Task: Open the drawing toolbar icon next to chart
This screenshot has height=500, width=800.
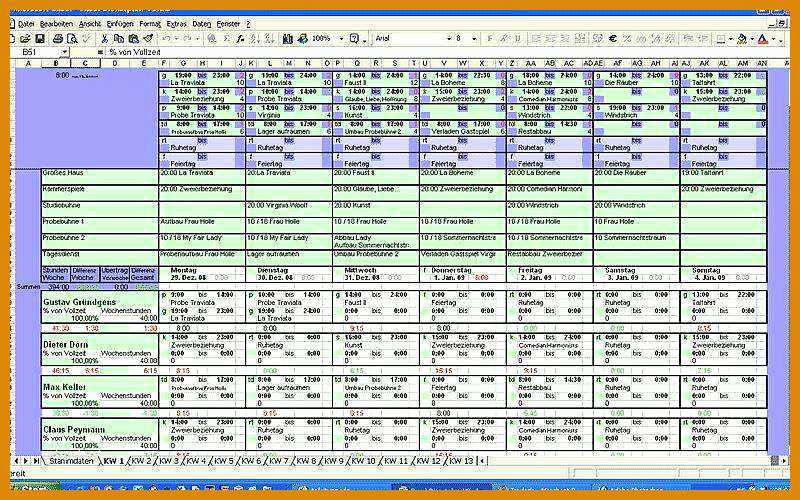Action: (x=303, y=39)
